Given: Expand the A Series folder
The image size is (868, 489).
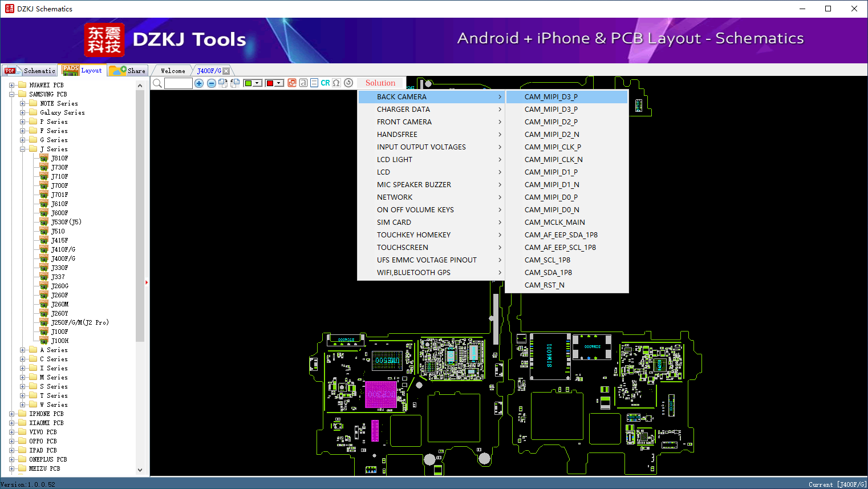Looking at the screenshot, I should [x=23, y=350].
